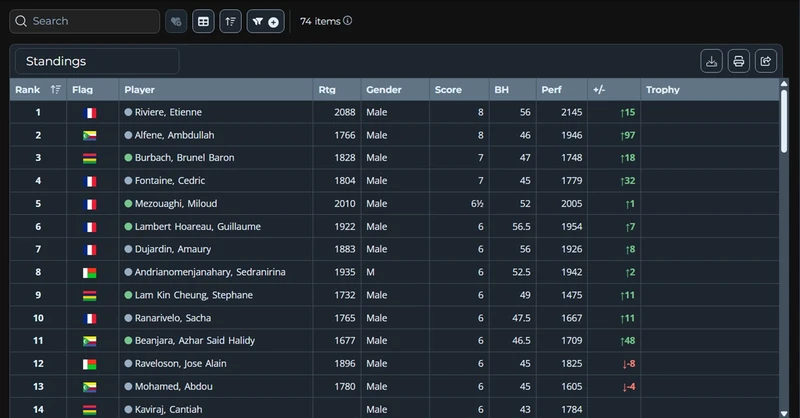Viewport: 800px width, 418px height.
Task: Show items info icon next to 74 items
Action: (x=347, y=20)
